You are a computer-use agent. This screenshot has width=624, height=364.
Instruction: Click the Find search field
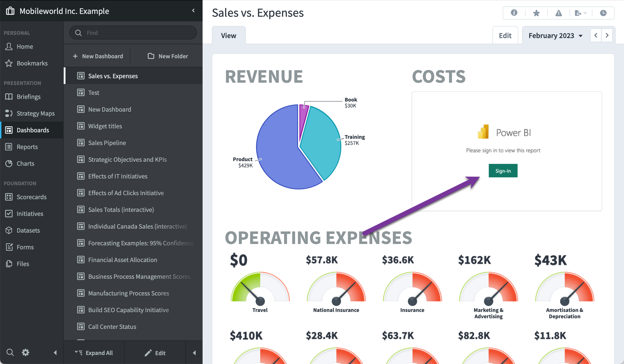[133, 33]
